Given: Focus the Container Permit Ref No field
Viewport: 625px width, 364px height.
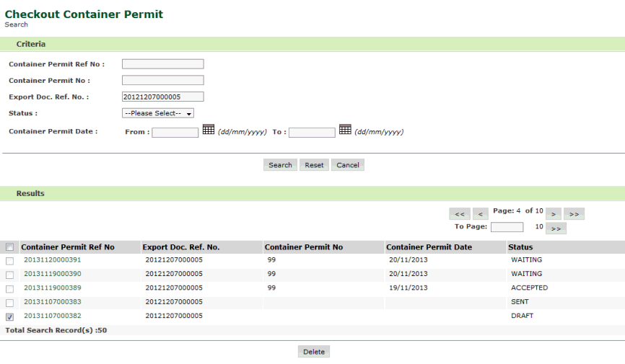Looking at the screenshot, I should click(162, 64).
